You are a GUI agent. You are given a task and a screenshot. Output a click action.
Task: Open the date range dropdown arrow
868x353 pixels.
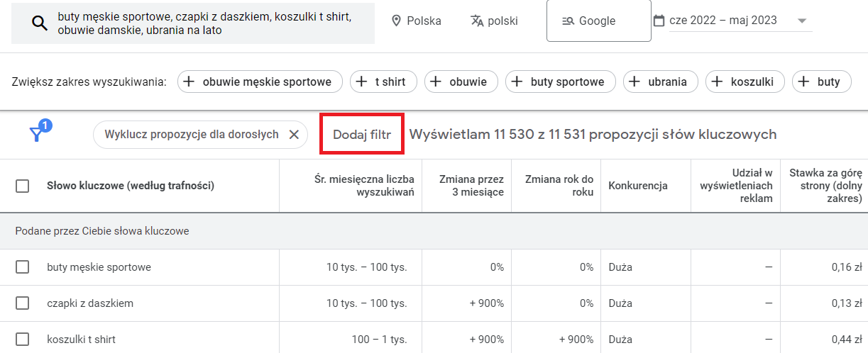[x=802, y=21]
